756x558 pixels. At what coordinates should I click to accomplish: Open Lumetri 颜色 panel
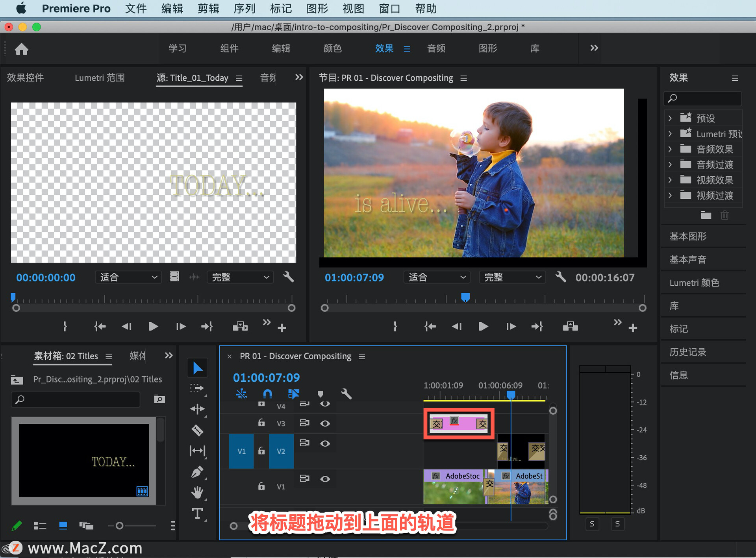[x=695, y=283]
